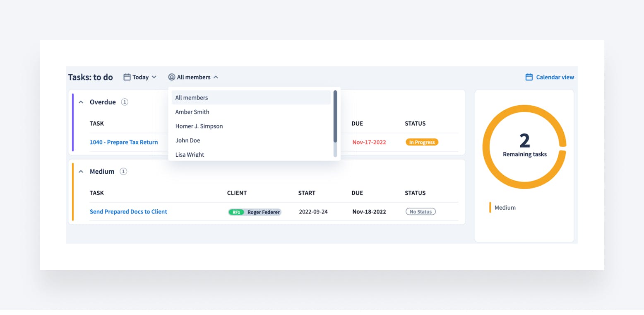Click the In Progress status badge
This screenshot has width=644, height=315.
click(422, 142)
